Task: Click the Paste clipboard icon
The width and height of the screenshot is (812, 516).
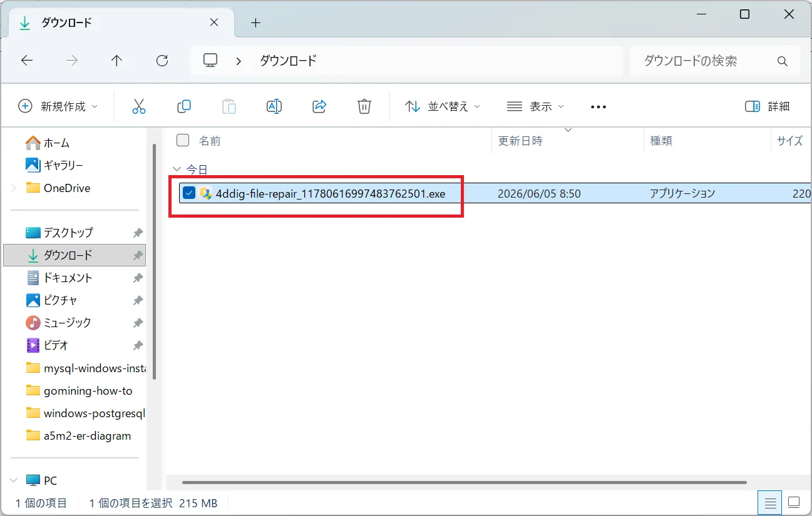Action: (229, 106)
